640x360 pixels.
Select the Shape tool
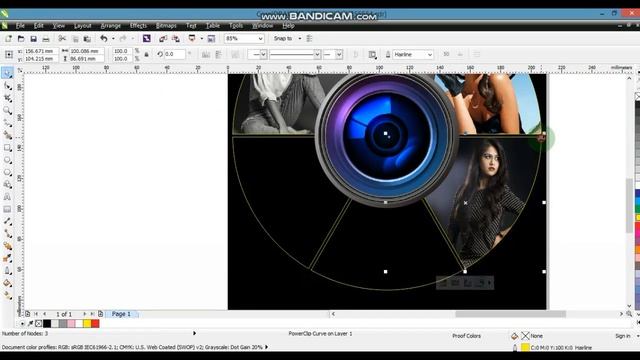(7, 86)
